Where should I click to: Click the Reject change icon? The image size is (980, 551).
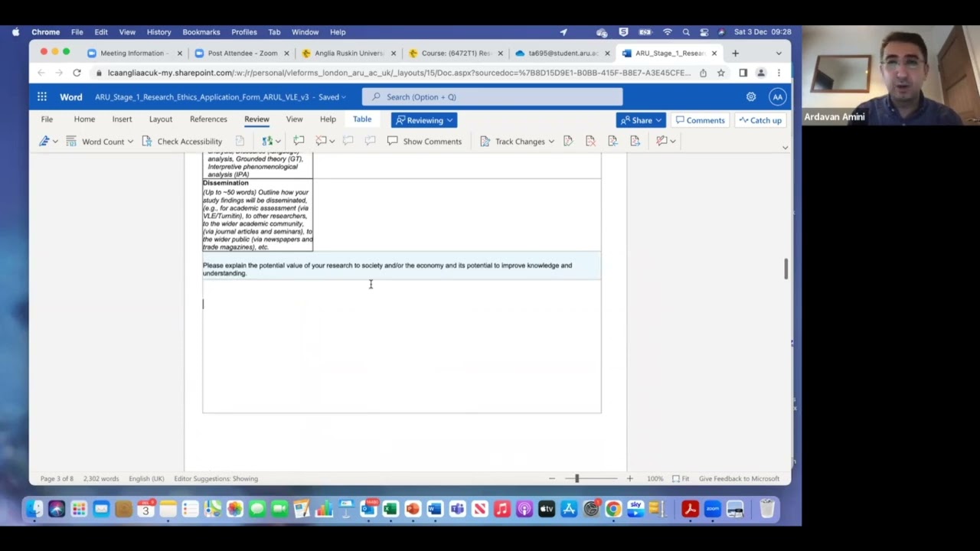click(x=590, y=141)
